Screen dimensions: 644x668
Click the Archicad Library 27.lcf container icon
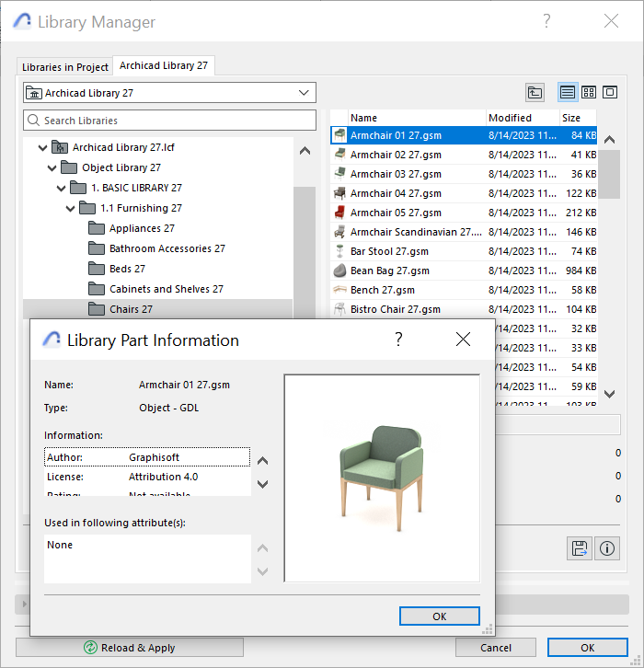pyautogui.click(x=60, y=147)
